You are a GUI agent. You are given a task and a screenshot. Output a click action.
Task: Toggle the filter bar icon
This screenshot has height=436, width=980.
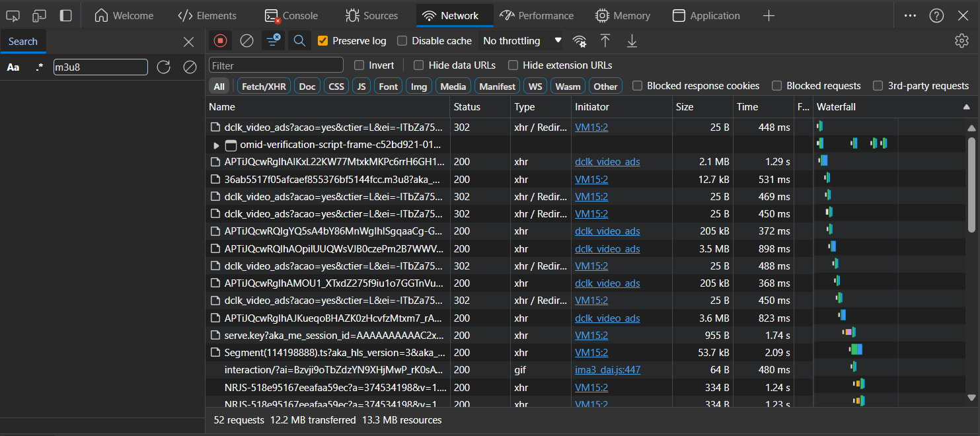click(x=272, y=41)
